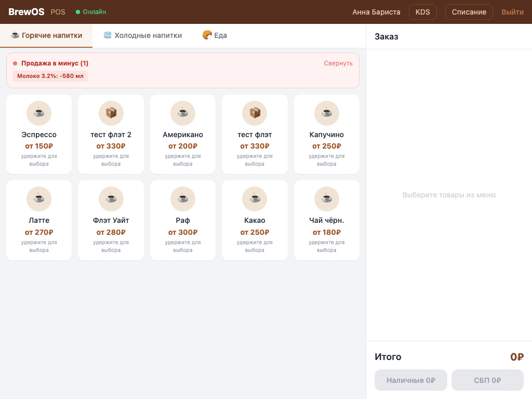Switch to Горячие напитки tab
532x399 pixels.
(x=46, y=35)
